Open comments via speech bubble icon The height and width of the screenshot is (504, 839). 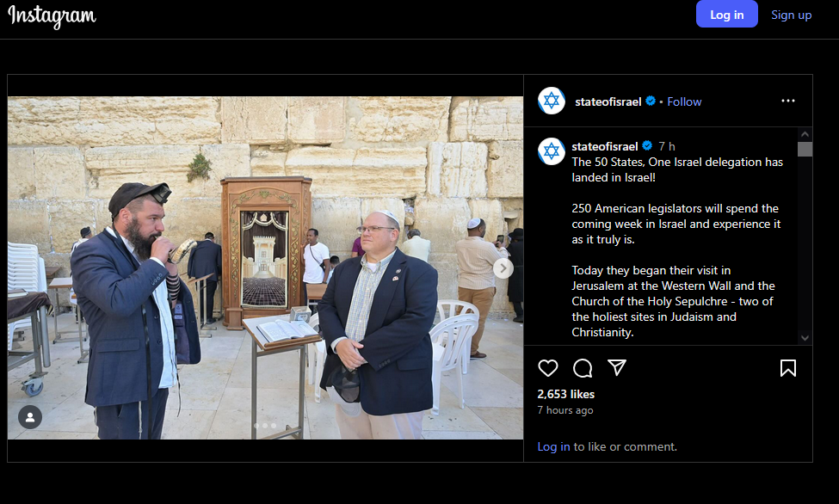(583, 368)
